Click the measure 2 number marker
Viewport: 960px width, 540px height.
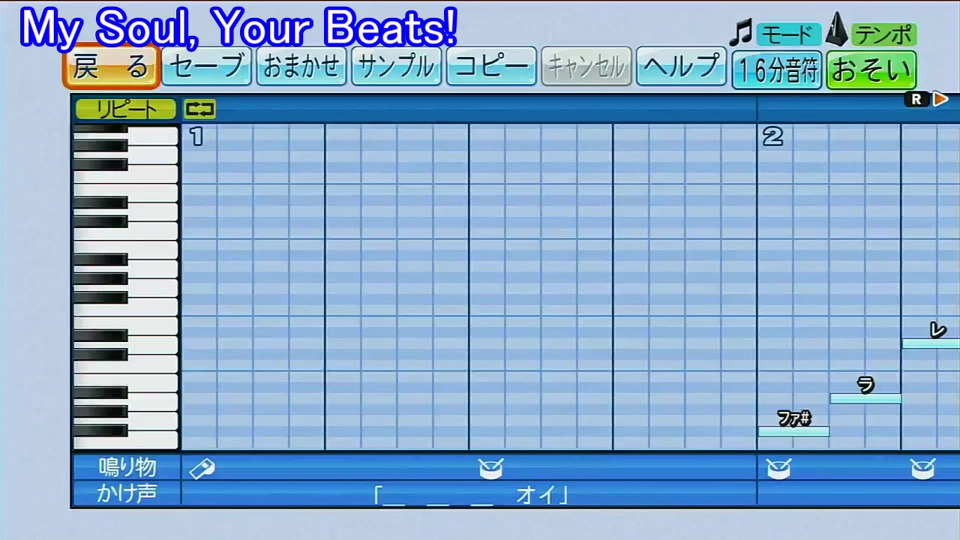[773, 136]
